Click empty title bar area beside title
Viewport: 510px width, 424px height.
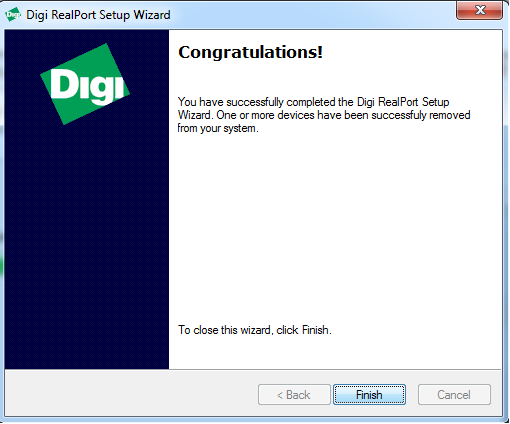[x=313, y=15]
